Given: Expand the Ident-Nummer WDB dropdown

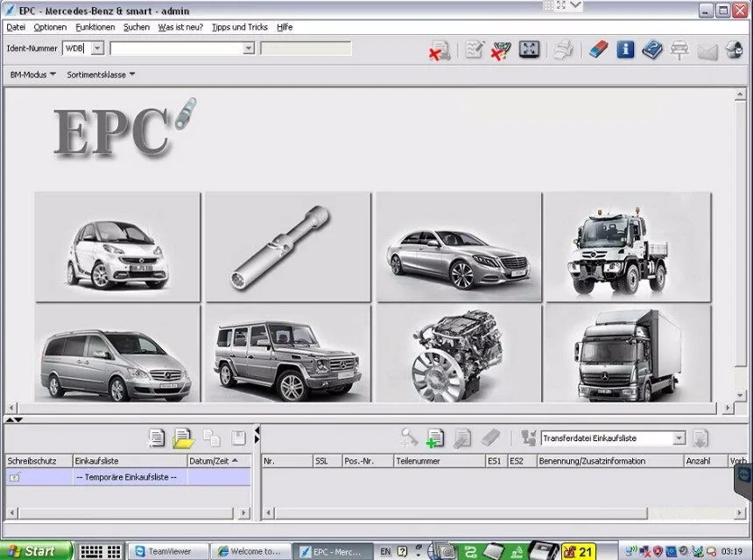Looking at the screenshot, I should click(x=97, y=48).
